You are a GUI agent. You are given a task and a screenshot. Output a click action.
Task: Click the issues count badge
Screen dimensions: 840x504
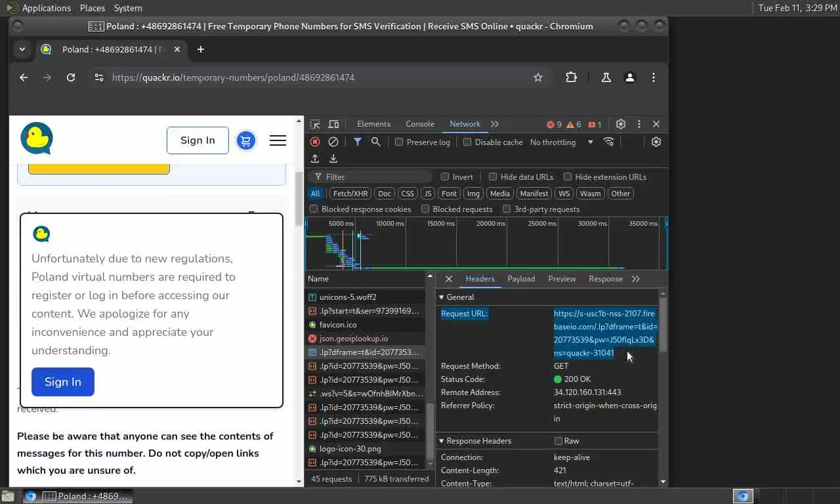pyautogui.click(x=595, y=125)
